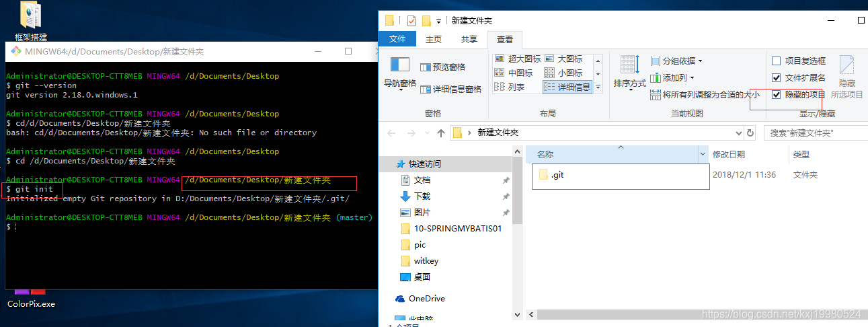
Task: Click the Up arrow in Explorer address bar
Action: tap(441, 133)
